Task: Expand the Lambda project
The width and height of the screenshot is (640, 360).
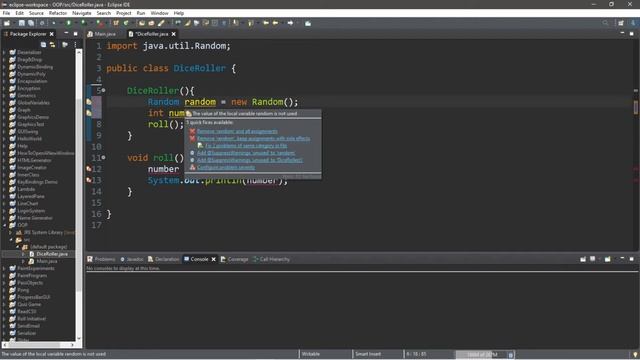Action: [x=4, y=189]
